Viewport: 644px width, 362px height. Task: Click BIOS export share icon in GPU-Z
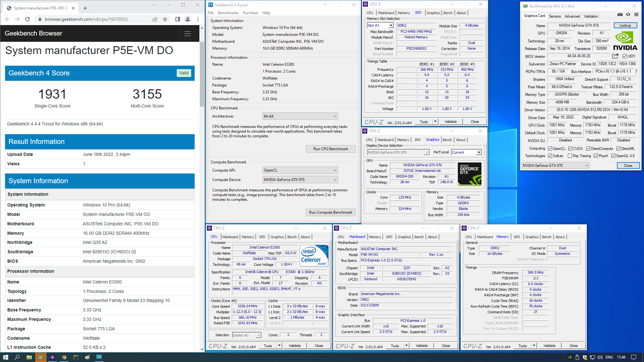615,56
